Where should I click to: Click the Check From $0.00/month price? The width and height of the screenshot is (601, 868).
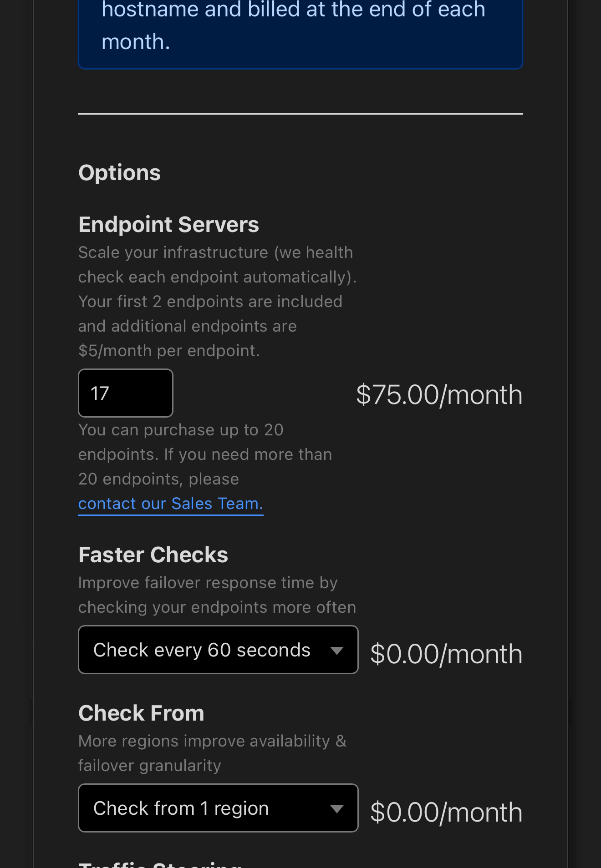(x=446, y=812)
